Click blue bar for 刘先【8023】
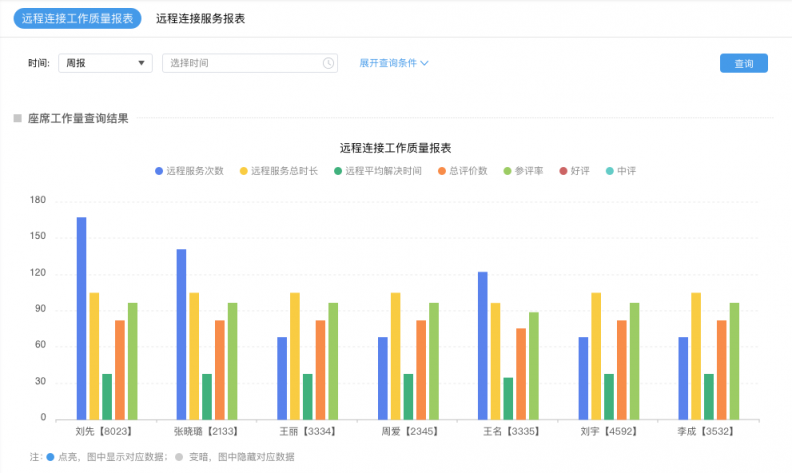 click(x=81, y=318)
